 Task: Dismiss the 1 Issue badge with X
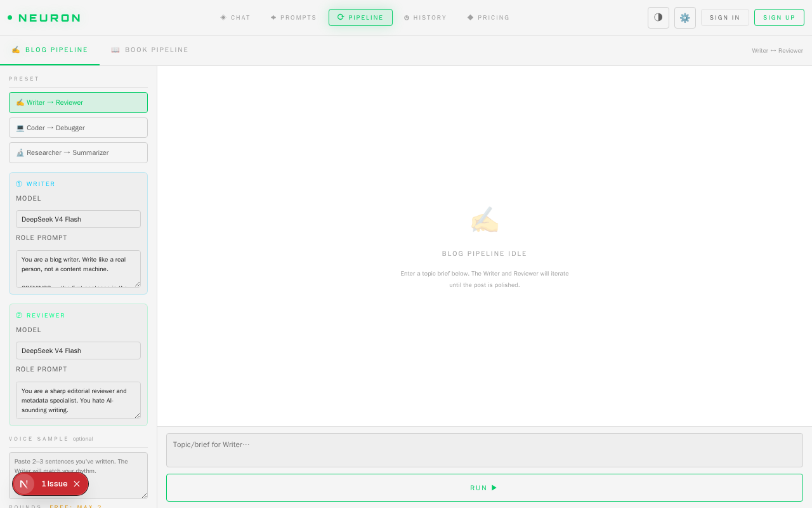(x=77, y=484)
